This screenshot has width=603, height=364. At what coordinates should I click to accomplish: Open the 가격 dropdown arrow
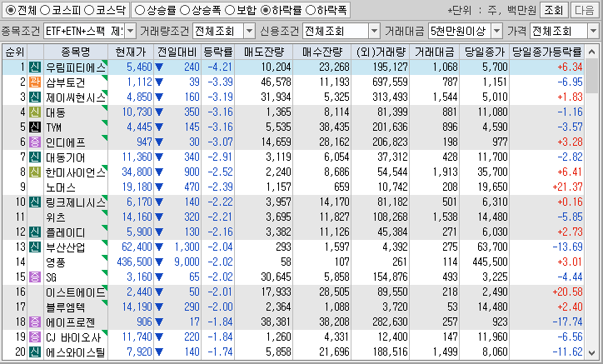tap(593, 31)
